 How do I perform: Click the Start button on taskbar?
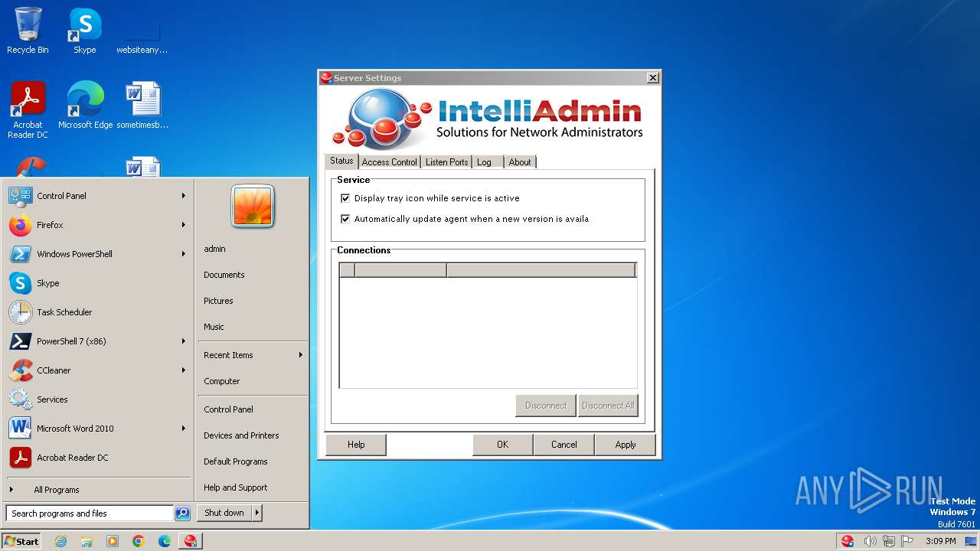pos(21,541)
